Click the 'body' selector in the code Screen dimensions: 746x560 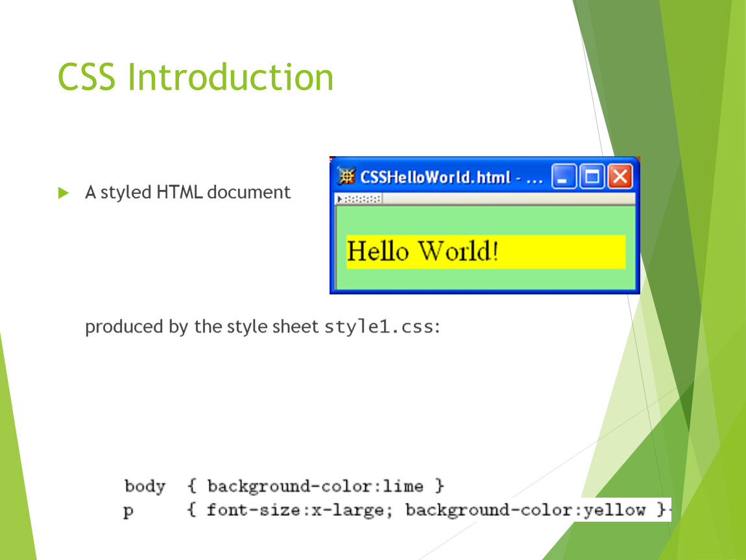[x=145, y=486]
